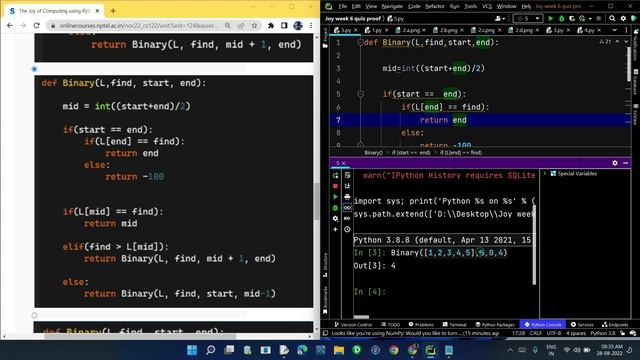Open the File menu in PyCharm
The height and width of the screenshot is (360, 640).
(342, 6)
